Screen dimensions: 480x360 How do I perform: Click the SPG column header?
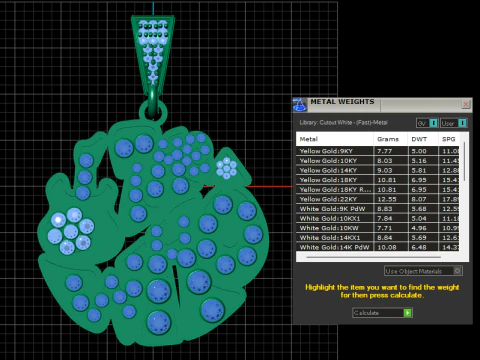click(449, 139)
